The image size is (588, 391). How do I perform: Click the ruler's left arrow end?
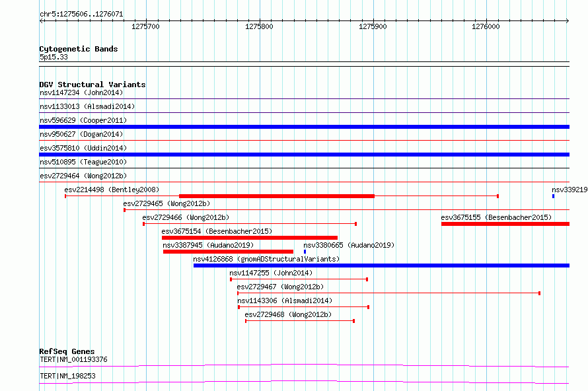tap(41, 20)
